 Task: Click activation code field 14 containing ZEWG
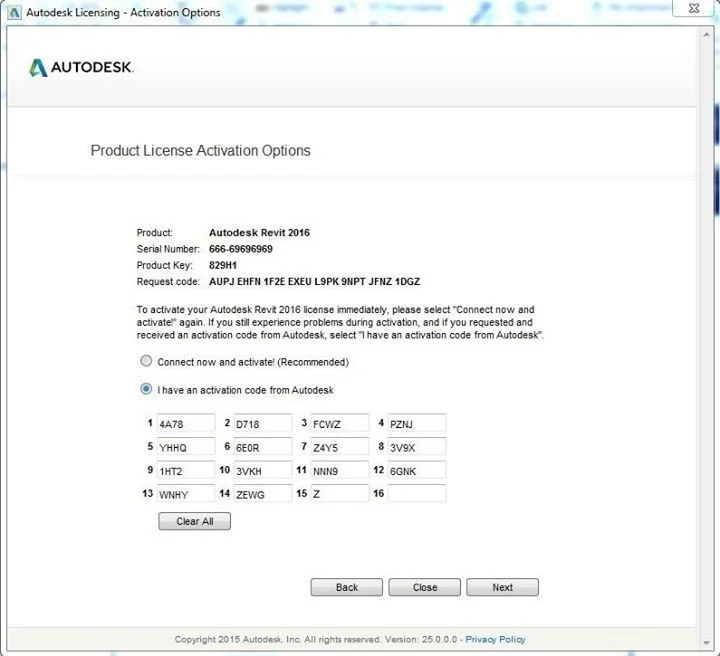point(263,493)
